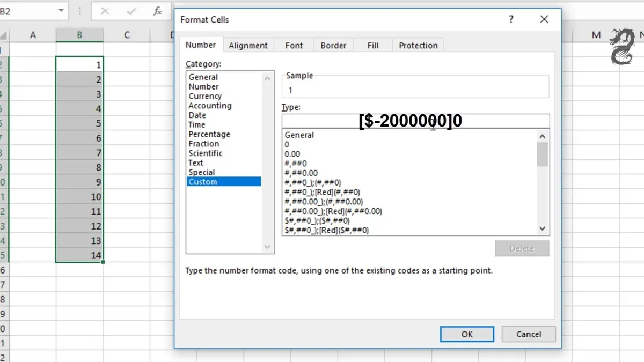Screen dimensions: 644x362
Task: Click the greyed Delete button
Action: click(x=522, y=248)
